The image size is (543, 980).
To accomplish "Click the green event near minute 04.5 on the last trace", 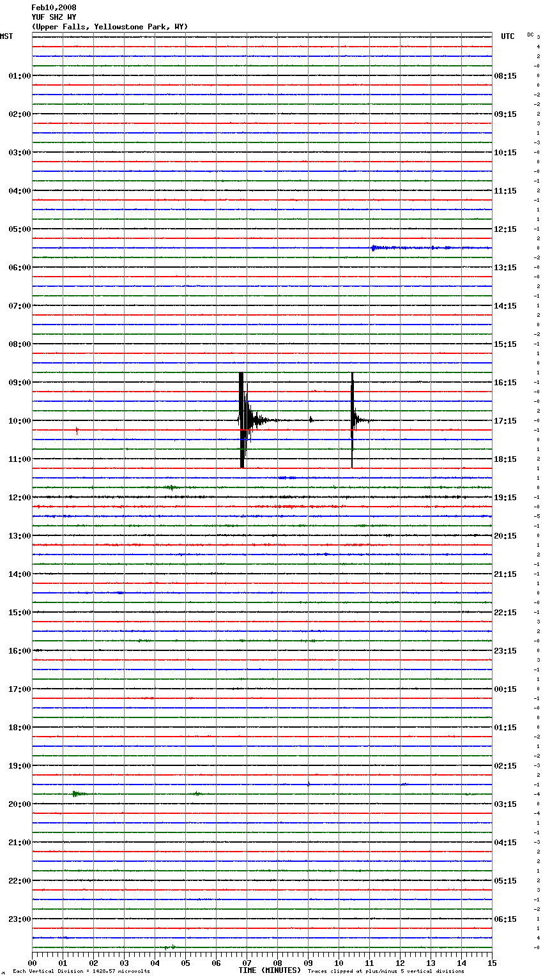I will [x=170, y=947].
